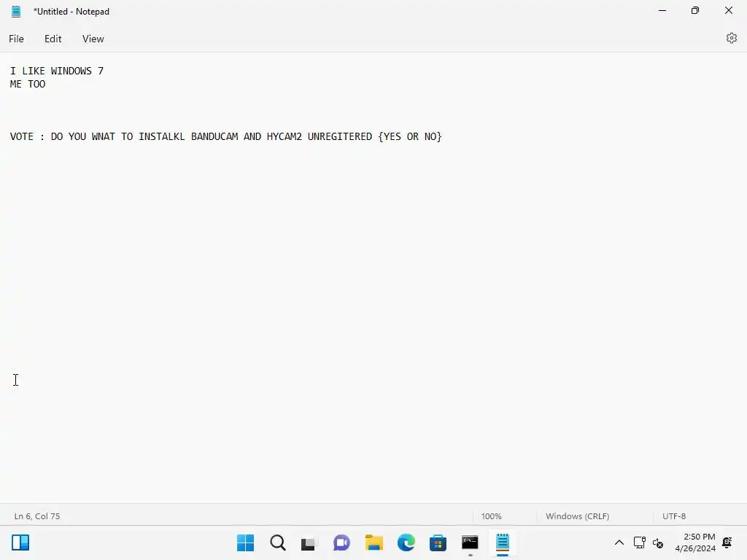Screen dimensions: 747x560
Task: Open the clock and calendar flyout
Action: [x=695, y=542]
